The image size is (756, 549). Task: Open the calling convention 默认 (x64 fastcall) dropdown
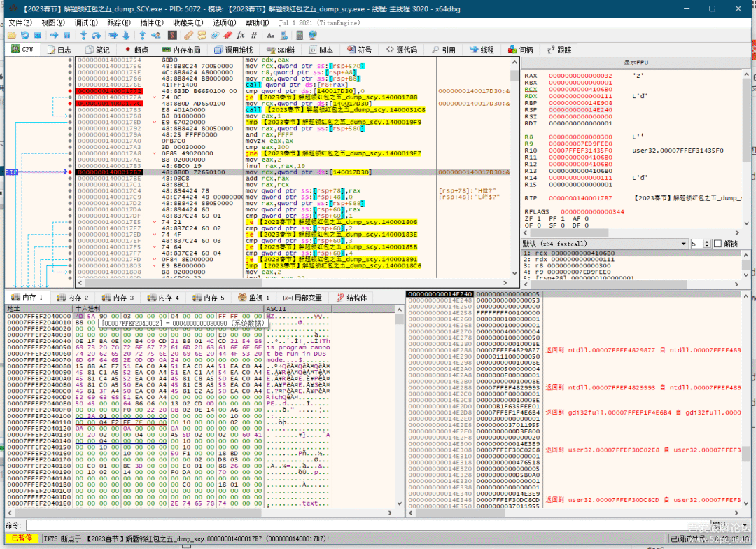[x=605, y=244]
